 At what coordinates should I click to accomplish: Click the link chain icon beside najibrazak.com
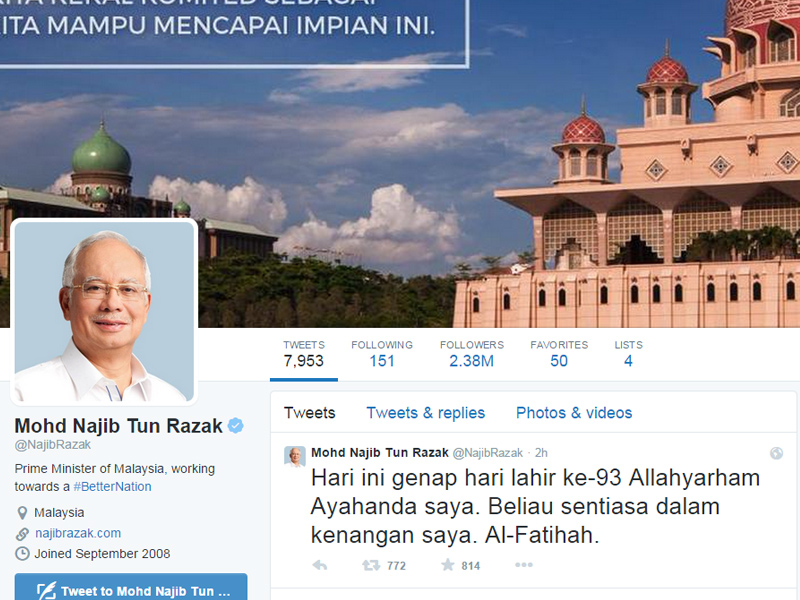22,534
